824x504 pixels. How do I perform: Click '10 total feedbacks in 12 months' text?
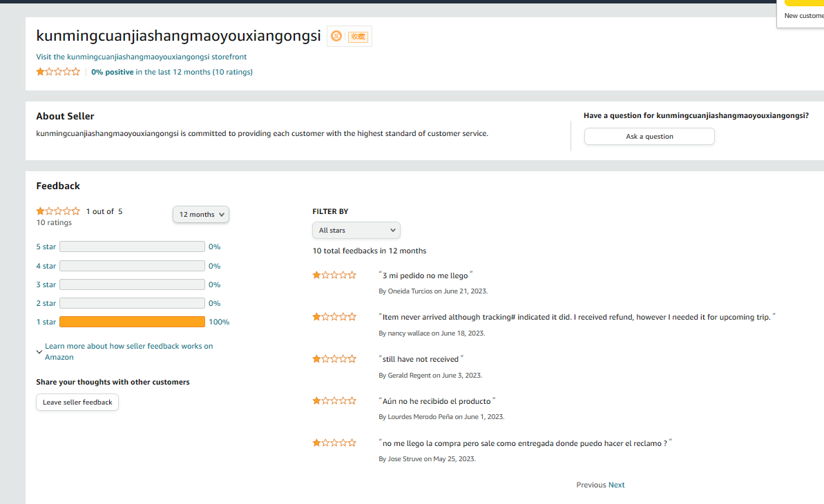point(370,251)
